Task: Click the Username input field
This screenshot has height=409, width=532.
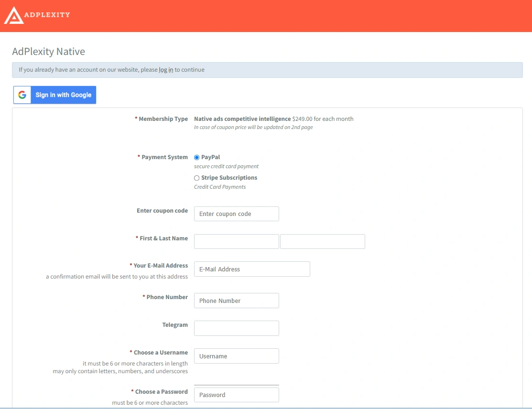Action: [x=237, y=356]
